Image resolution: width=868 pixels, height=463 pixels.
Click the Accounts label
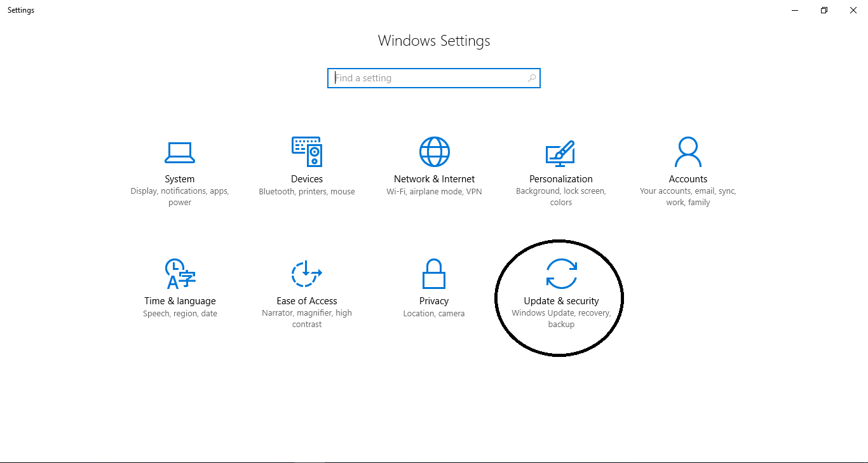[688, 179]
